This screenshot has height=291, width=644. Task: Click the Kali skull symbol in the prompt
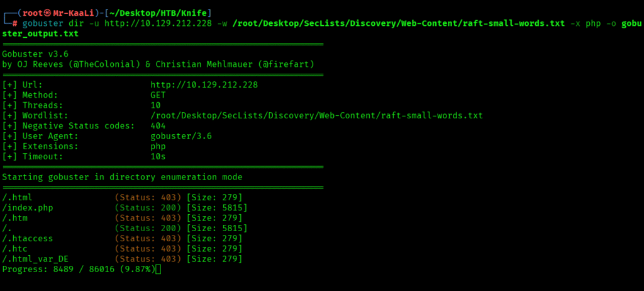[x=47, y=13]
